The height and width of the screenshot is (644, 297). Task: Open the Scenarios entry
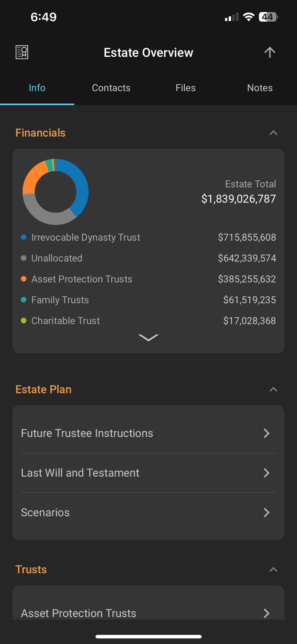pos(148,512)
